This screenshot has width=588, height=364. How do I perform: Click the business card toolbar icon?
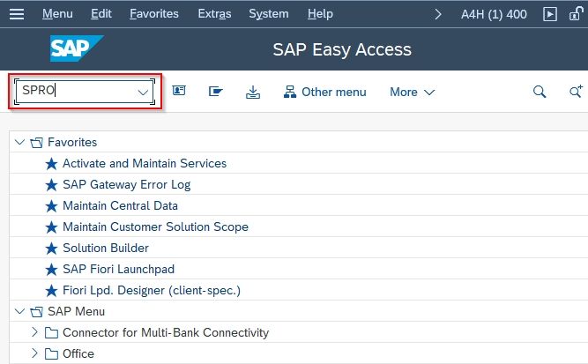[x=179, y=91]
